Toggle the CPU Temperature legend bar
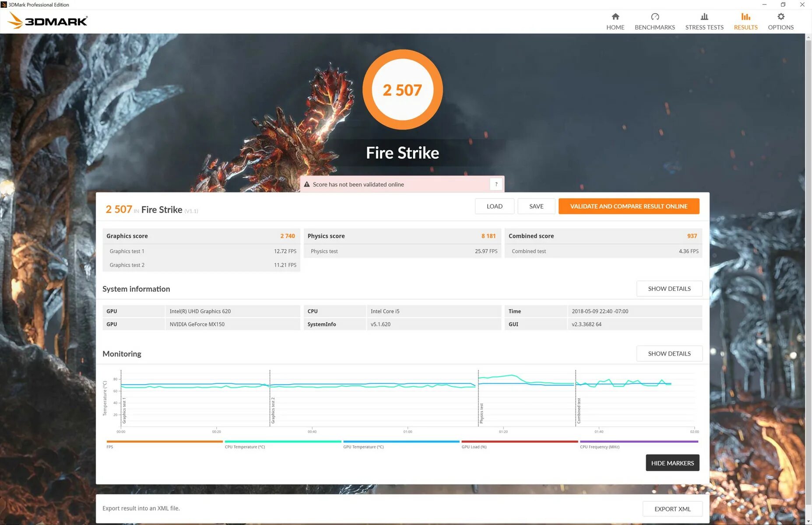812x525 pixels. [x=283, y=442]
